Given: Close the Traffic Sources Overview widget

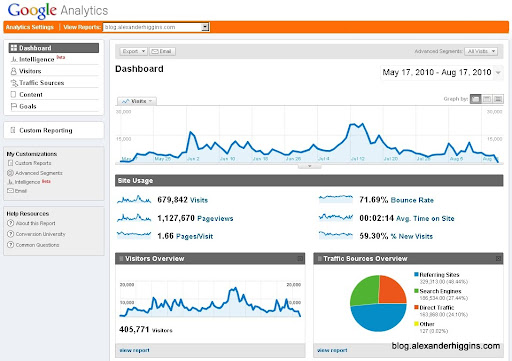Looking at the screenshot, I should click(x=498, y=258).
